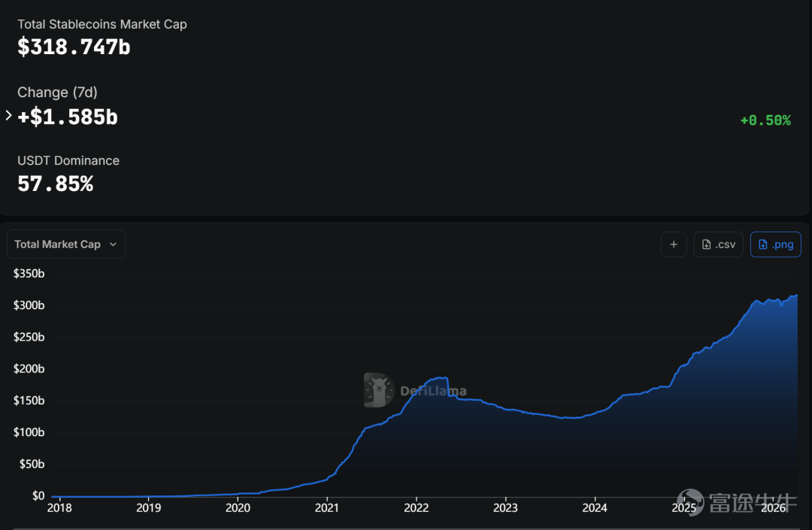Screen dimensions: 812x530
Task: Download chart data as .csv
Action: (x=718, y=244)
